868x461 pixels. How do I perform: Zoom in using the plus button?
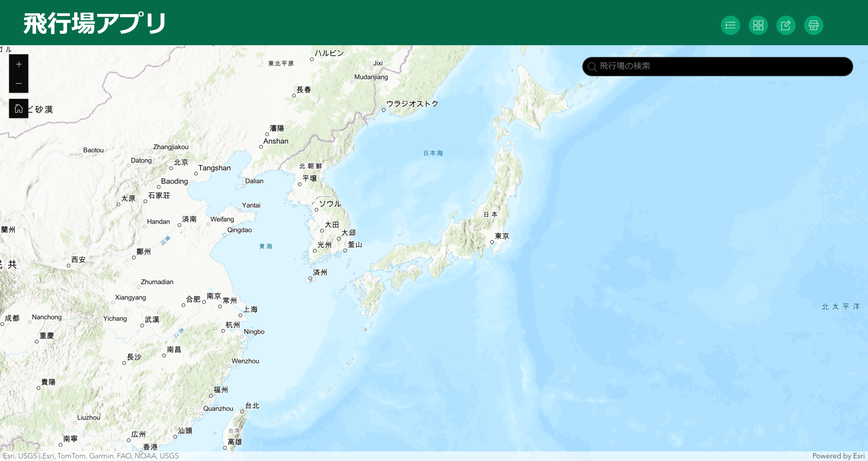pyautogui.click(x=19, y=64)
